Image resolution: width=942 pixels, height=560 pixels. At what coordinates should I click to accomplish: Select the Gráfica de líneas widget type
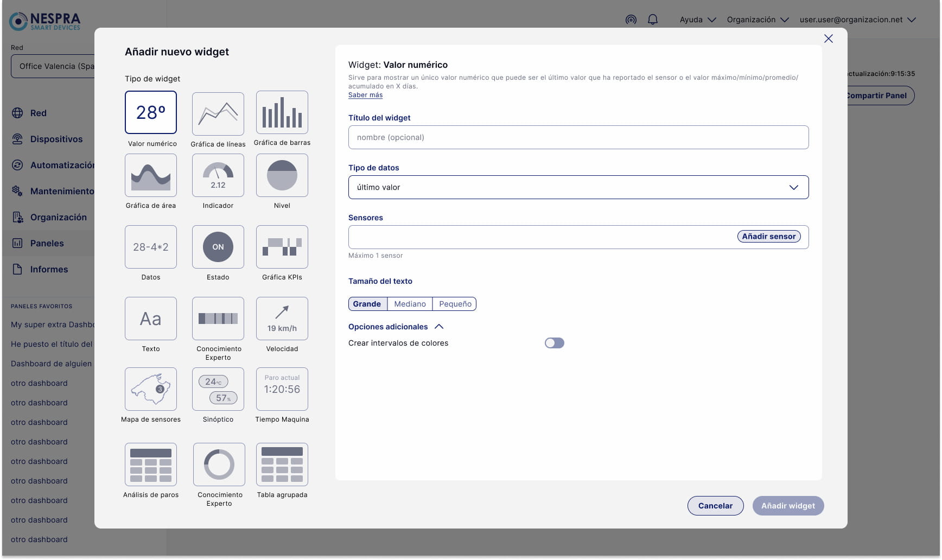pyautogui.click(x=218, y=114)
